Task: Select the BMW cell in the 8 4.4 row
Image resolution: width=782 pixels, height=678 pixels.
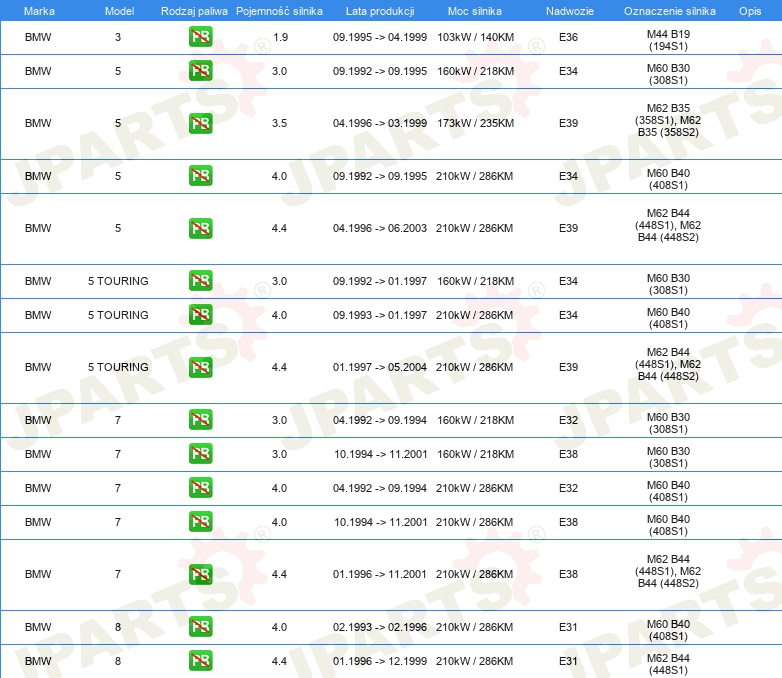Action: pos(38,661)
